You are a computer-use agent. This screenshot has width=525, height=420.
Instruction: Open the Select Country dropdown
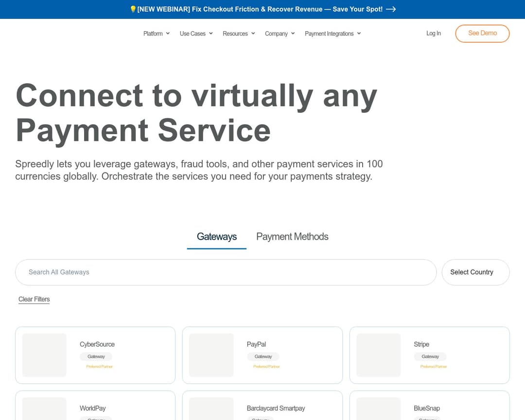(476, 272)
